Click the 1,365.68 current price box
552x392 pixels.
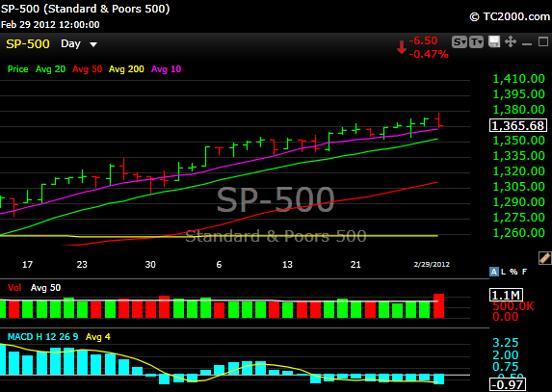(518, 125)
